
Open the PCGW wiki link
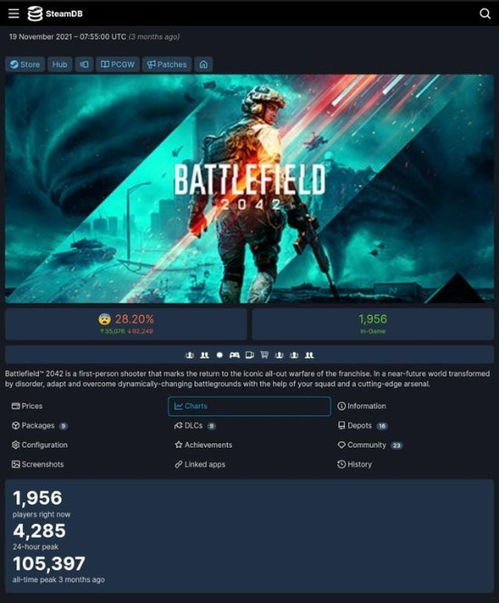tap(118, 64)
